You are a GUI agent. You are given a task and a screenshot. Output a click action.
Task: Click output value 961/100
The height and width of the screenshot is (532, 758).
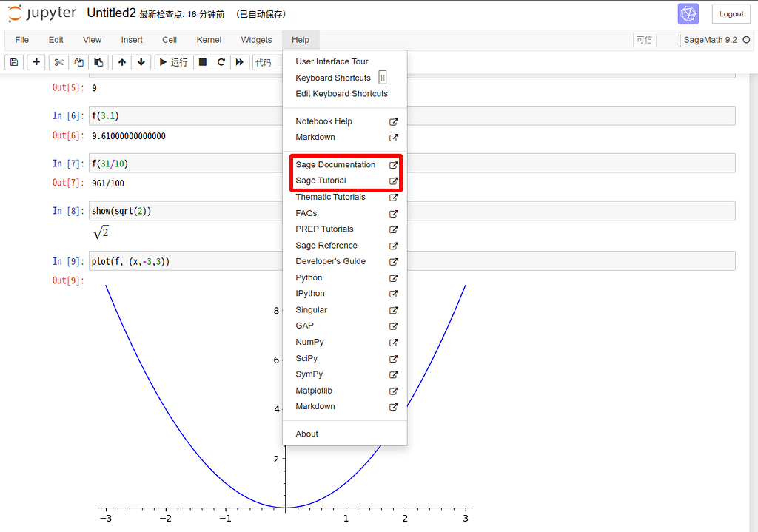pyautogui.click(x=108, y=183)
